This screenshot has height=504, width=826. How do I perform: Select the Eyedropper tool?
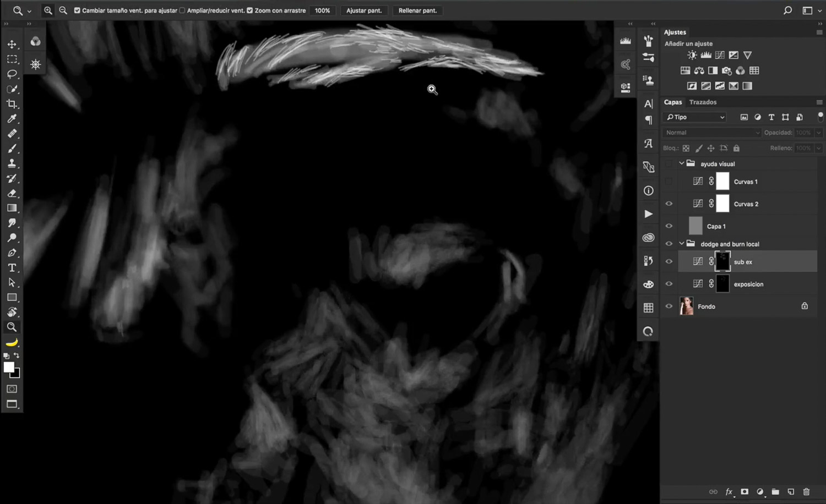(x=12, y=118)
